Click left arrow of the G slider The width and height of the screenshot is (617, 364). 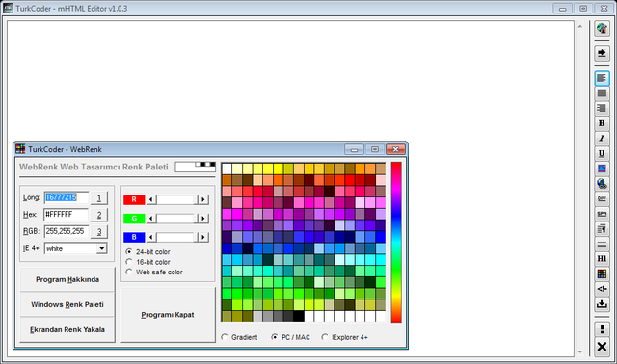151,219
